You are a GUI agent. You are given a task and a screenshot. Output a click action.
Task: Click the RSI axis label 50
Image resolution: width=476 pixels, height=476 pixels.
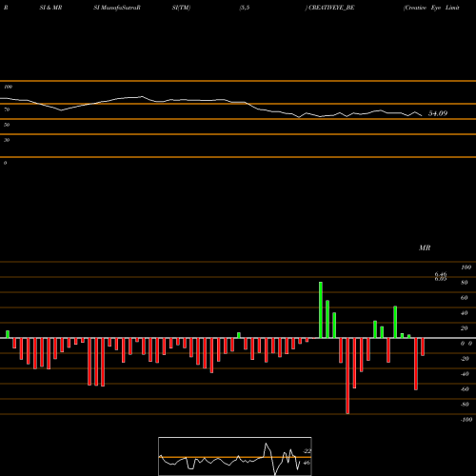click(7, 125)
